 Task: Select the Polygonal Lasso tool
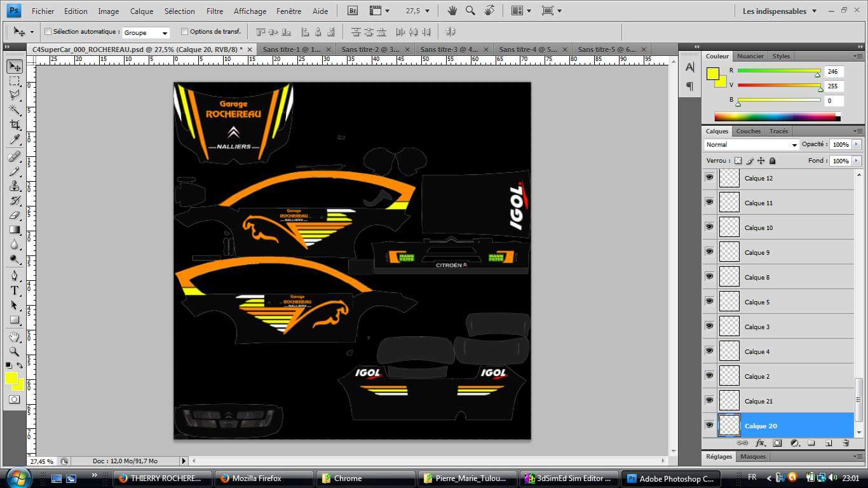(x=15, y=95)
